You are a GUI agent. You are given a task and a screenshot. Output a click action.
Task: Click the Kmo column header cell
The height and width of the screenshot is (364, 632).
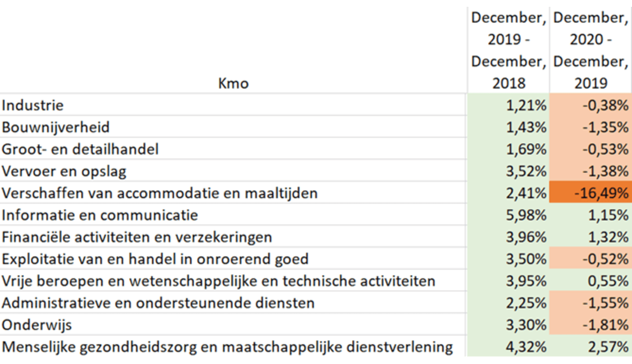(x=233, y=83)
